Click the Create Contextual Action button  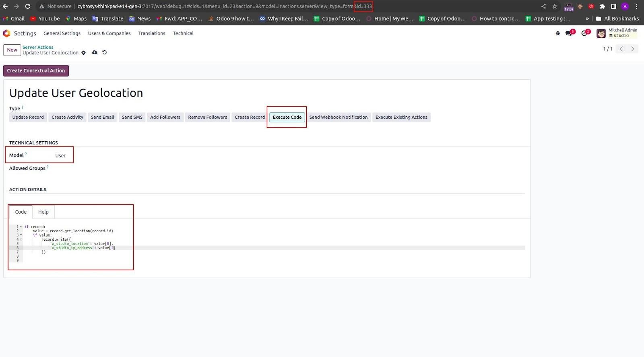[36, 70]
